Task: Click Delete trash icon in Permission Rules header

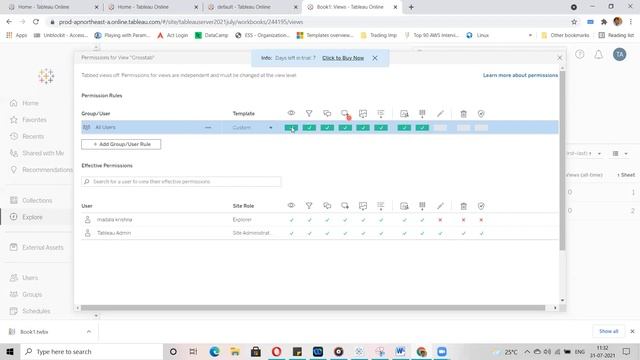Action: tap(463, 113)
